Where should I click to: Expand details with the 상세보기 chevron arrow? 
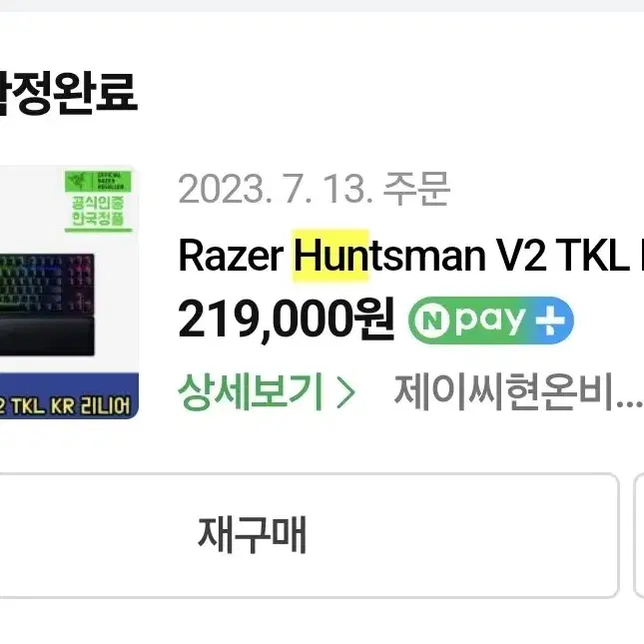coord(345,393)
